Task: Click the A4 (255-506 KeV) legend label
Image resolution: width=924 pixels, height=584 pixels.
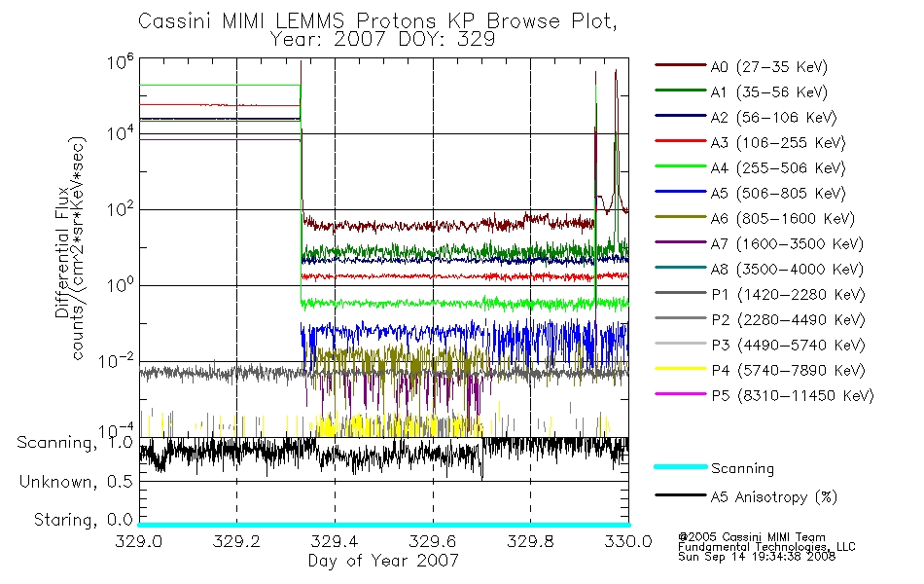Action: click(x=778, y=168)
